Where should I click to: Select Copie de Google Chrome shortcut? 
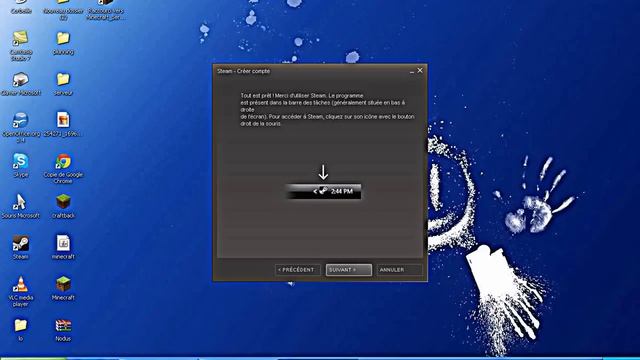[63, 161]
